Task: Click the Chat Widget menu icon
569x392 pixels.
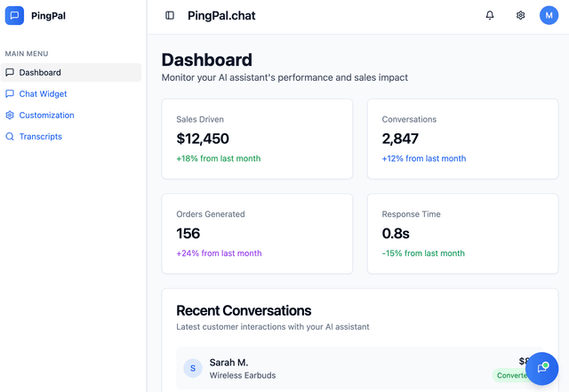Action: click(x=10, y=93)
